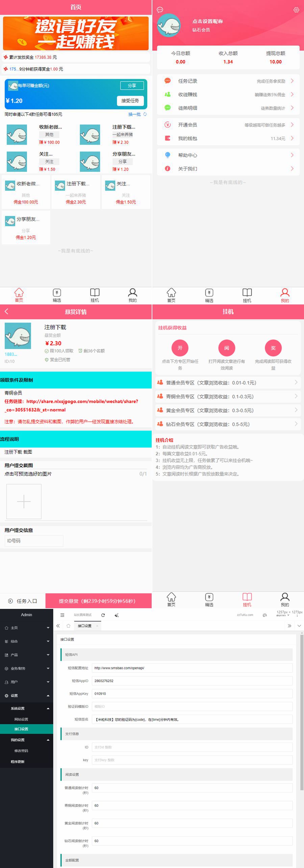
Task: Go back from the 悬赏详情 page
Action: 6,312
